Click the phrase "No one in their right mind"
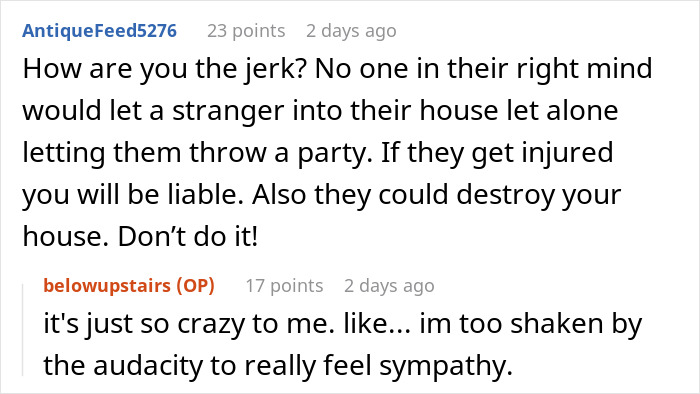Viewport: 700px width, 394px height. 483,69
